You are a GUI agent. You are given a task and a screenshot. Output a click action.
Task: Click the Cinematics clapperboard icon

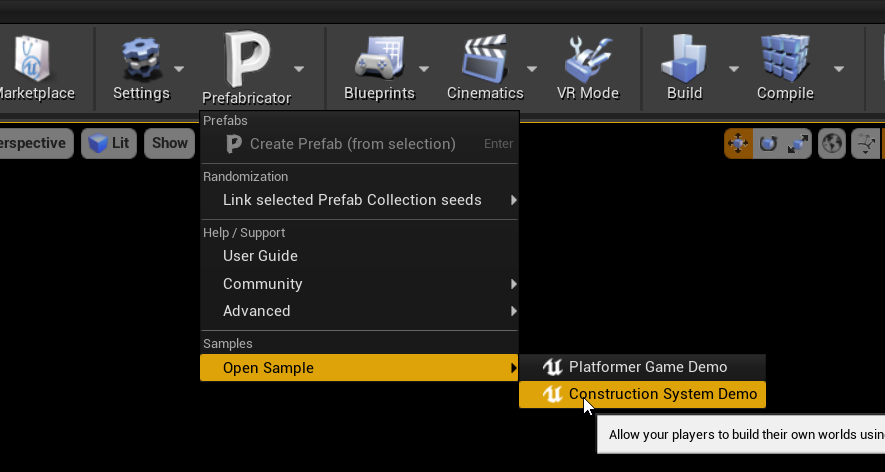pos(485,58)
